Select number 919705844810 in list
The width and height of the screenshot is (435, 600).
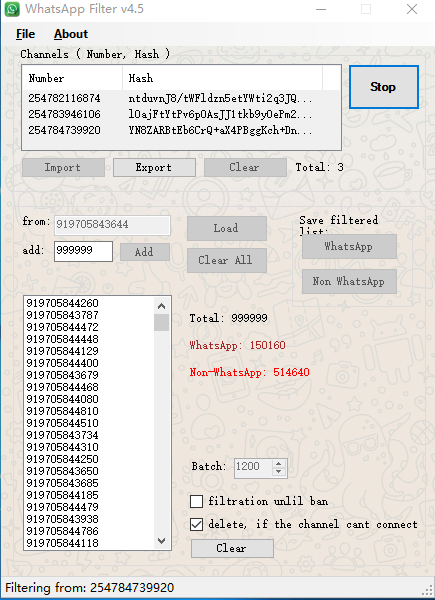tap(62, 411)
